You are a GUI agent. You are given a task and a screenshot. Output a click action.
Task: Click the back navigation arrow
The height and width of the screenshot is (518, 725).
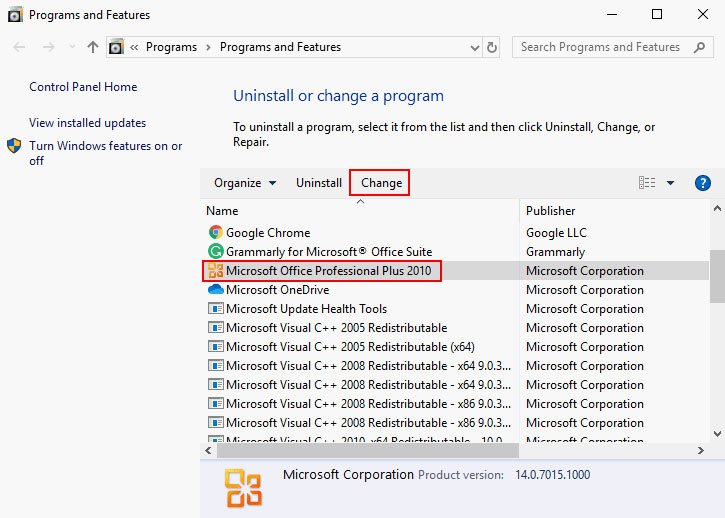[x=19, y=47]
